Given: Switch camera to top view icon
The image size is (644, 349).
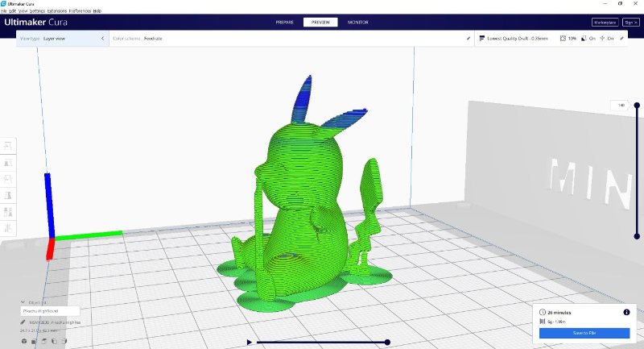Looking at the screenshot, I should click(x=44, y=341).
